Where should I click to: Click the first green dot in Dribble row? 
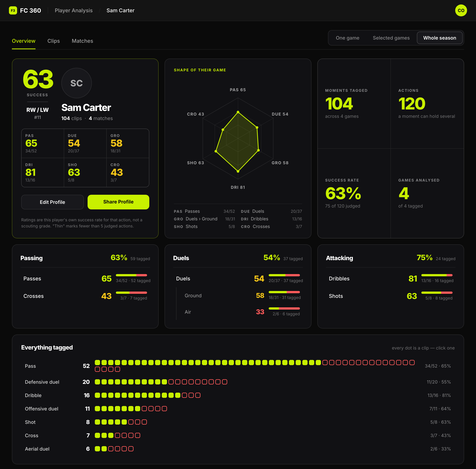(97, 395)
